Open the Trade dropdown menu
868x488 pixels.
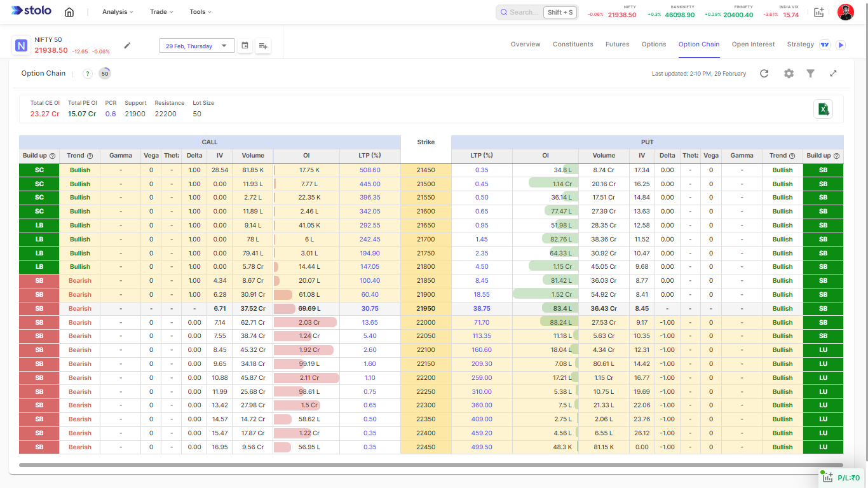click(x=161, y=12)
